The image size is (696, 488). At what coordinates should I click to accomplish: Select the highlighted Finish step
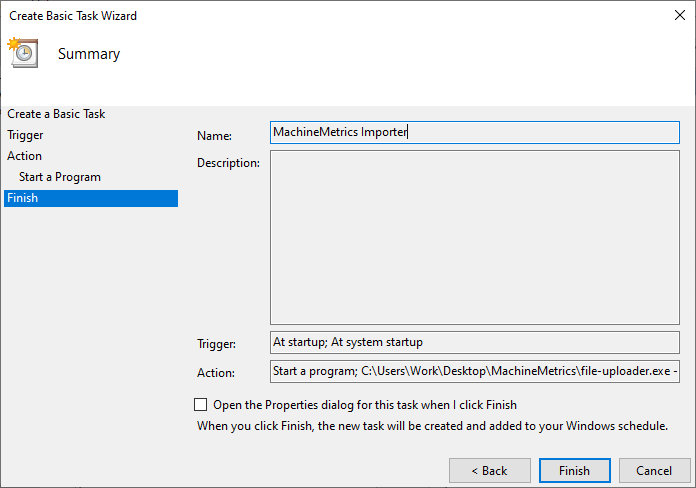pos(91,198)
